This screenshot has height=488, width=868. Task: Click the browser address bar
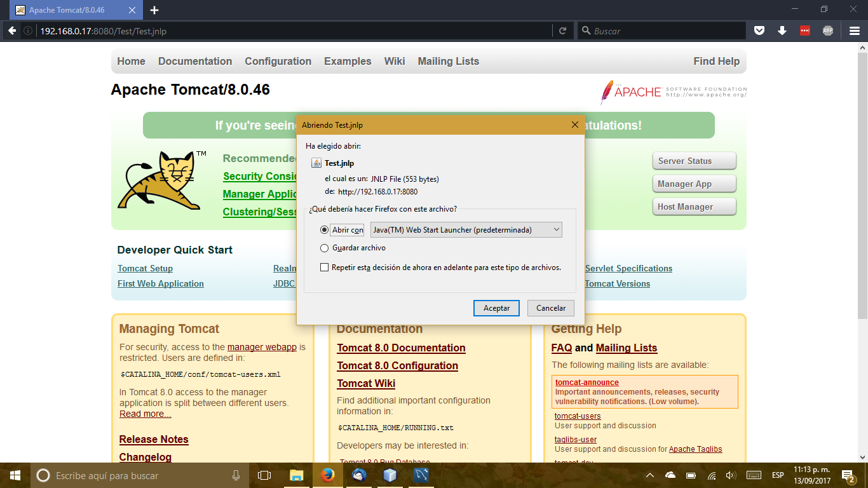coord(254,30)
